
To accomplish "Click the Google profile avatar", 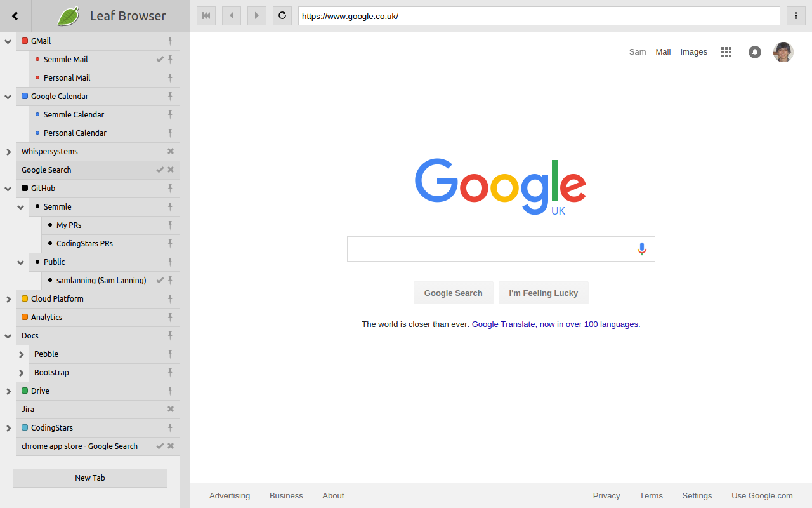I will (783, 51).
